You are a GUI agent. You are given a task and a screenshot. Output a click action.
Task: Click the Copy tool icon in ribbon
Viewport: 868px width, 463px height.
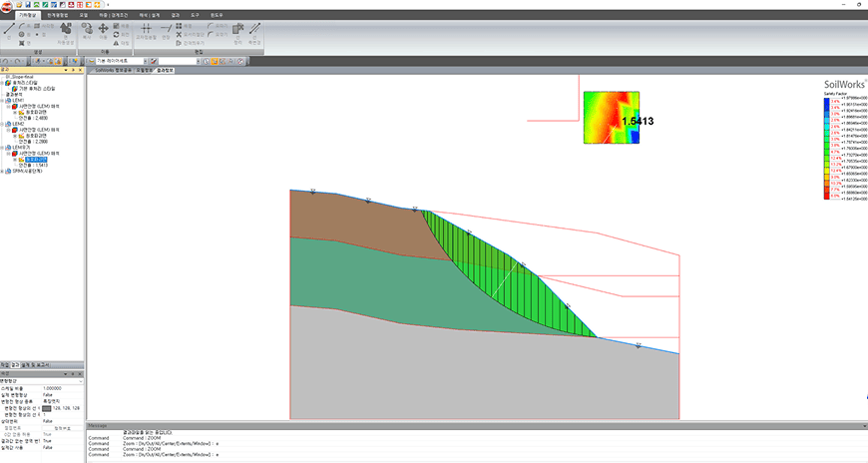[x=87, y=28]
